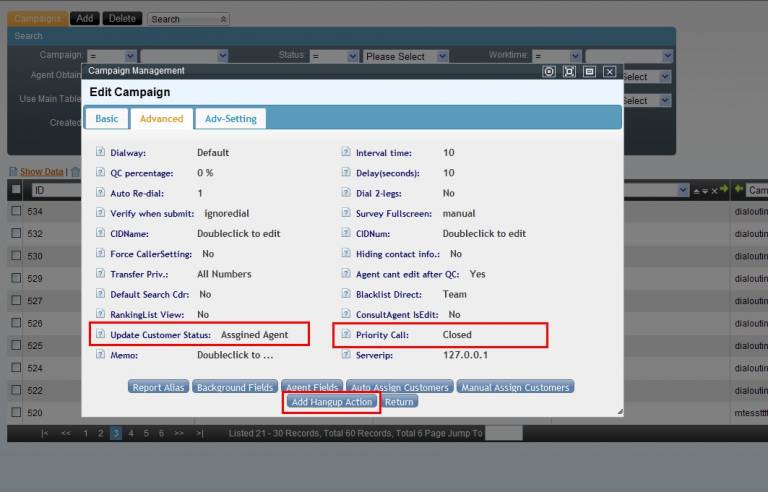Click the help icon beside Update Customer Status
This screenshot has height=492, width=768.
tap(100, 335)
